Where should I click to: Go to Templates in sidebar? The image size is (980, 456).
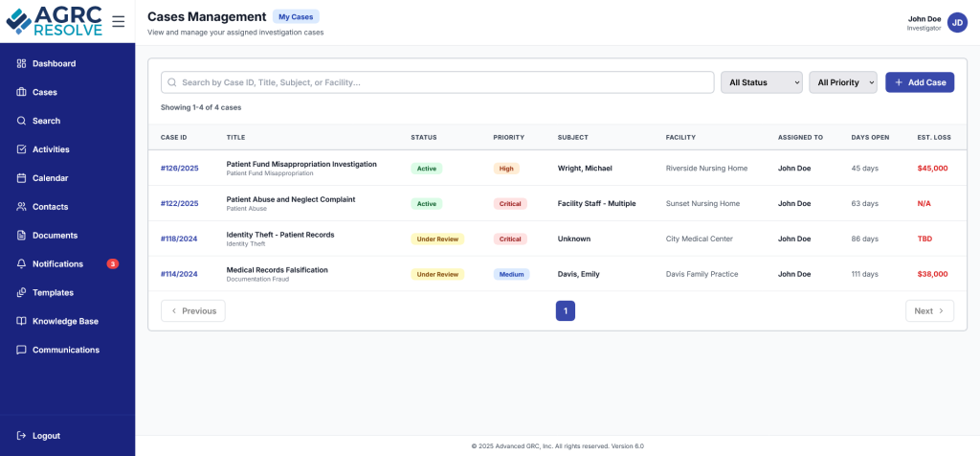pyautogui.click(x=65, y=293)
